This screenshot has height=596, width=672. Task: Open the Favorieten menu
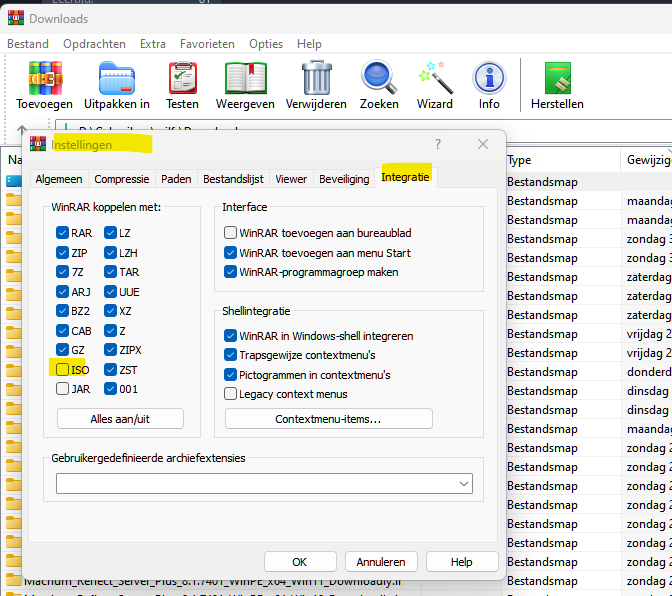[x=207, y=44]
